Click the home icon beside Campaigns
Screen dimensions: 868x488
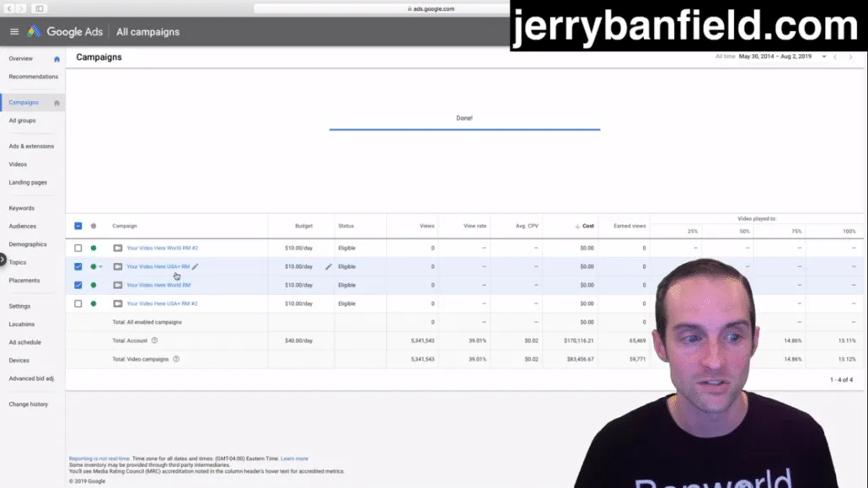(56, 103)
